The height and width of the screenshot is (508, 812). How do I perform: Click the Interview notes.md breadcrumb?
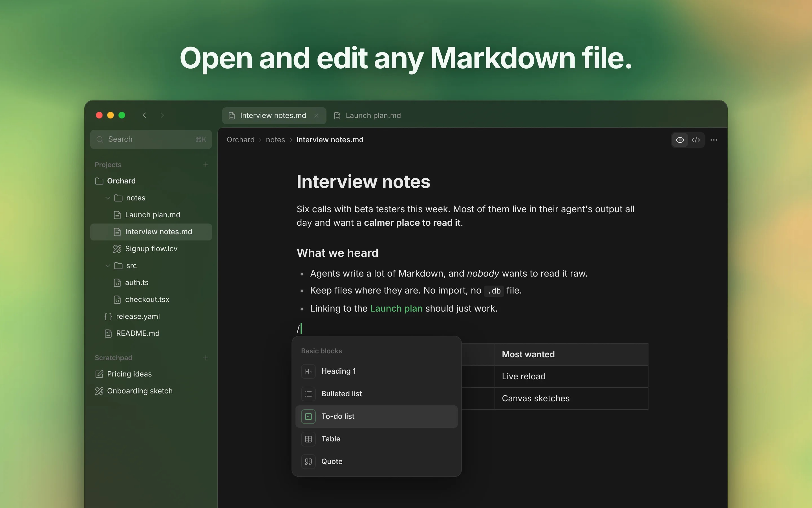(x=330, y=140)
